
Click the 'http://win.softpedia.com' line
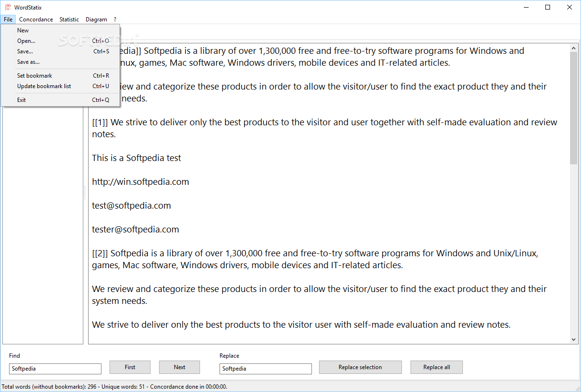(140, 182)
